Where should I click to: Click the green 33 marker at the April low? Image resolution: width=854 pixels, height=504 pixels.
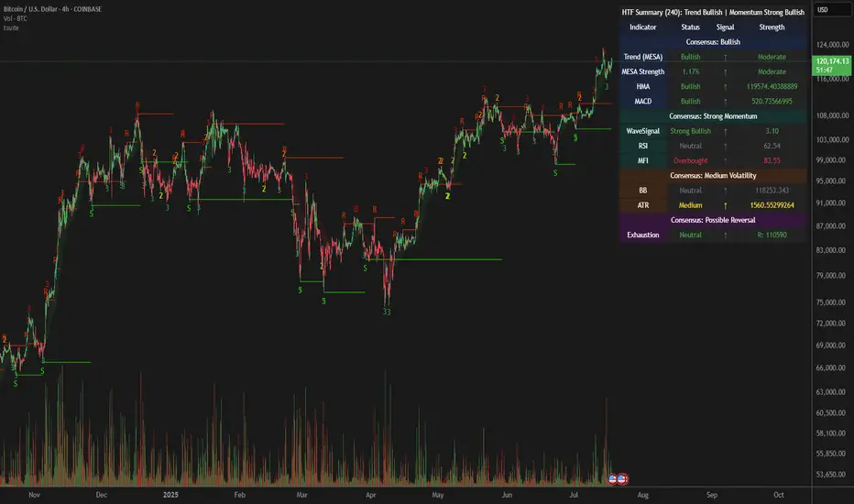coord(386,312)
